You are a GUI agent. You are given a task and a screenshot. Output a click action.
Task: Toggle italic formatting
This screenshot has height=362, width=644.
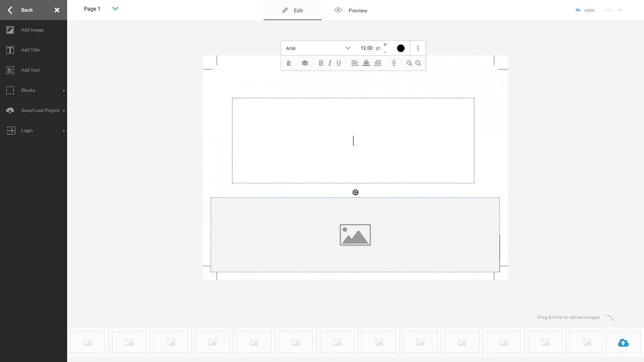[x=329, y=63]
